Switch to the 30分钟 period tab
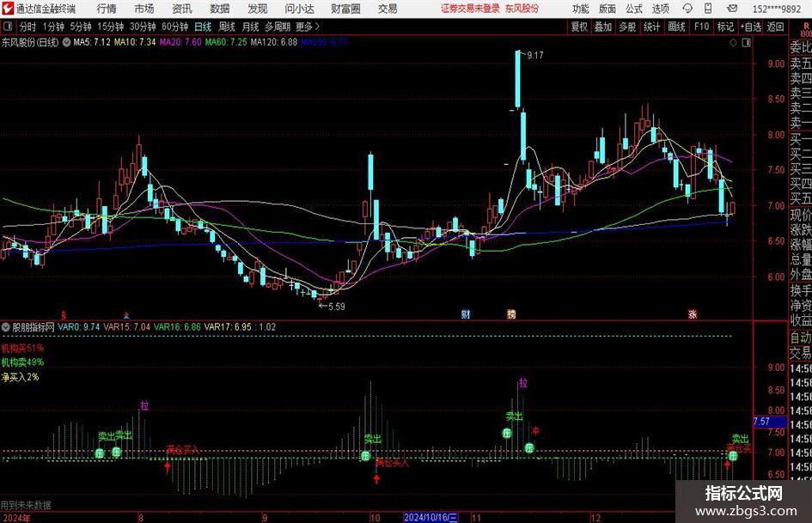Image resolution: width=812 pixels, height=523 pixels. [143, 27]
